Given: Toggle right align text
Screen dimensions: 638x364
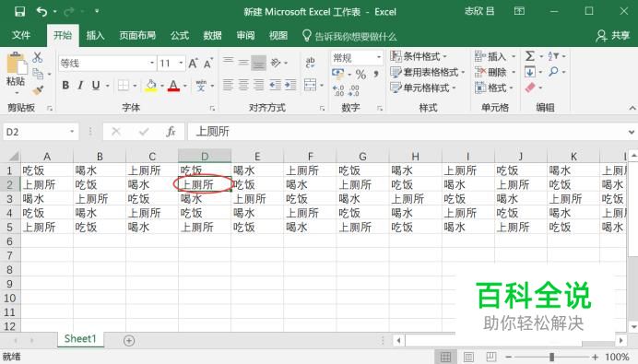Looking at the screenshot, I should (x=258, y=85).
